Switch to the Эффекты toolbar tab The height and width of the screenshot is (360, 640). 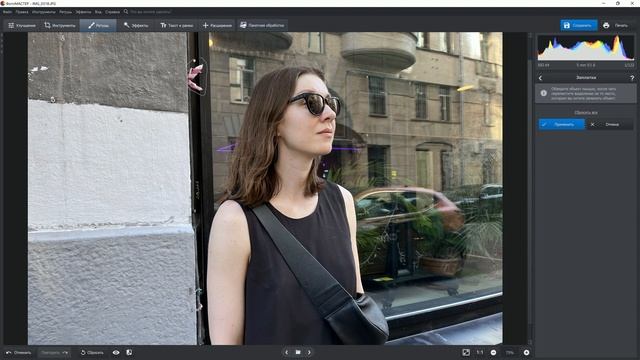[x=136, y=25]
